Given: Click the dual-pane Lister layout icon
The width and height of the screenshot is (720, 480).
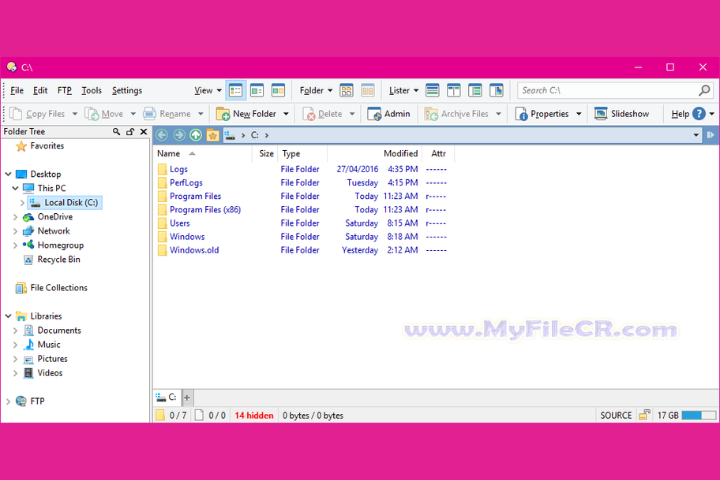Looking at the screenshot, I should pyautogui.click(x=454, y=90).
